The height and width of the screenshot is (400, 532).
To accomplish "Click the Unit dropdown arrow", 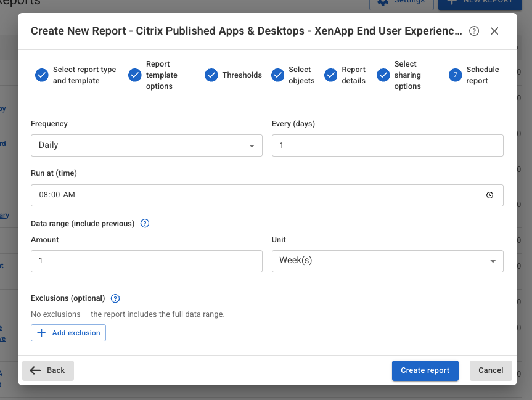I will tap(493, 261).
